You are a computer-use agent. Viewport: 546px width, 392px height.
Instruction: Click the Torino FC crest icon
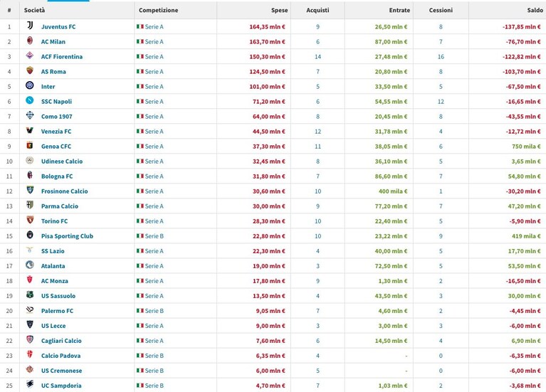click(x=30, y=220)
